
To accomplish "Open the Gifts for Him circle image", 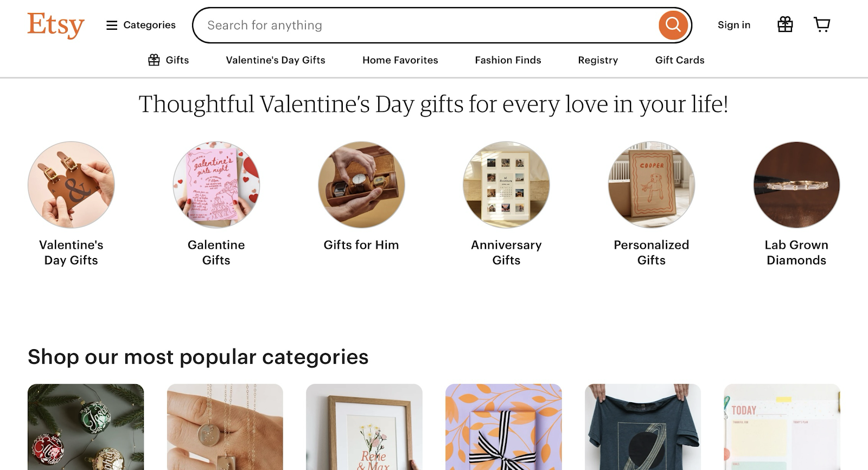I will [x=361, y=184].
